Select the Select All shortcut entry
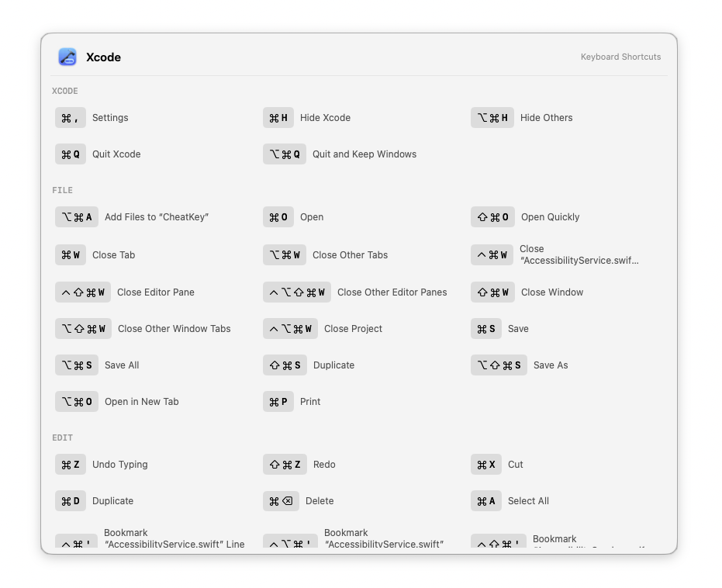The image size is (722, 588). pos(510,501)
